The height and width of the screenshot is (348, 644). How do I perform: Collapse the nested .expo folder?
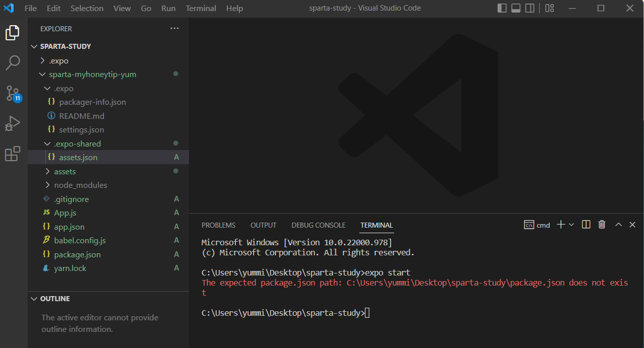[108, 88]
